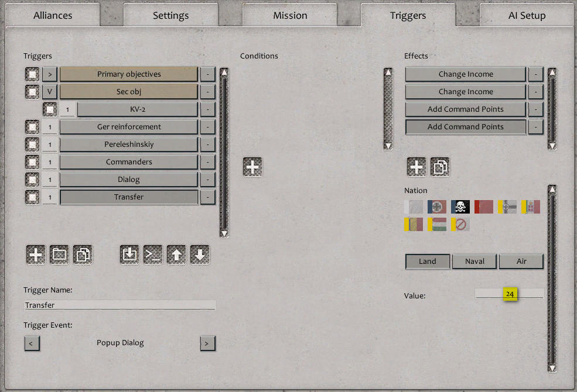Screen dimensions: 577x392
Task: Create a new trigger folder
Action: [x=59, y=255]
